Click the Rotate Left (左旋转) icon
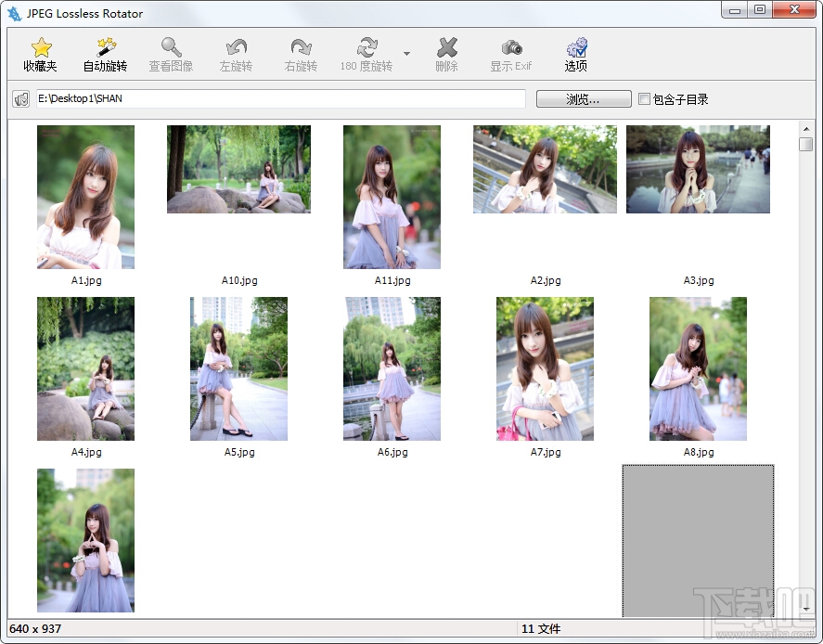Screen dimensions: 823x644 pyautogui.click(x=237, y=47)
